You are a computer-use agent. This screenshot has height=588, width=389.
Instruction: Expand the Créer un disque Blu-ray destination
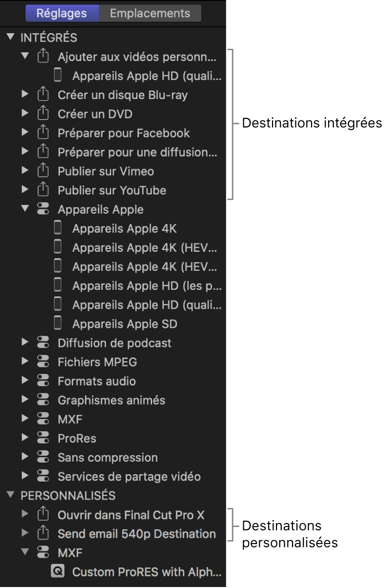25,95
